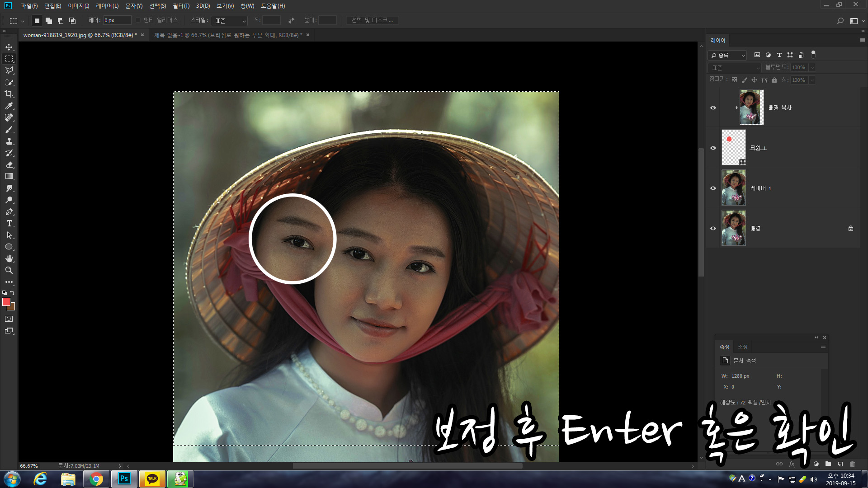868x488 pixels.
Task: Select the Eyedropper tool
Action: [x=9, y=106]
